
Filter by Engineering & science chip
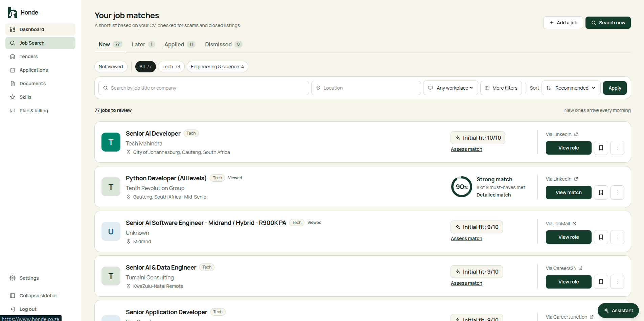[217, 67]
